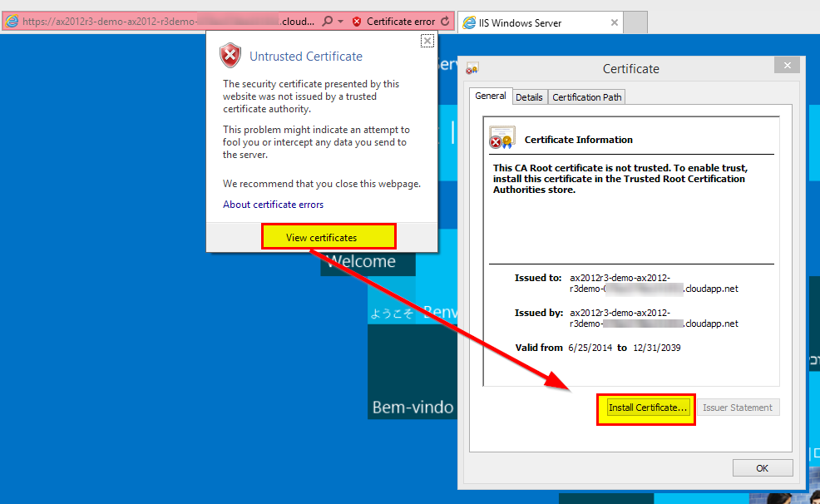Image resolution: width=820 pixels, height=504 pixels.
Task: Click the Internet Explorer page icon in address bar
Action: (12, 22)
